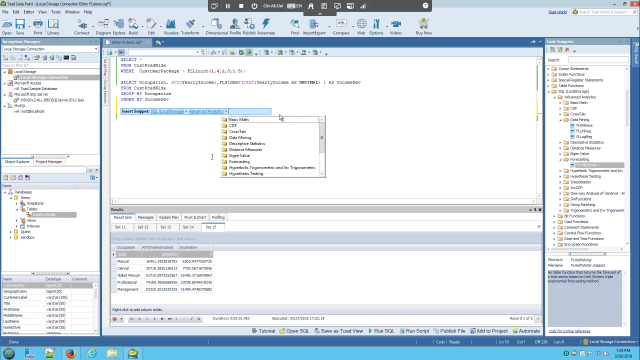
Task: Click the Publish File button
Action: [449, 331]
